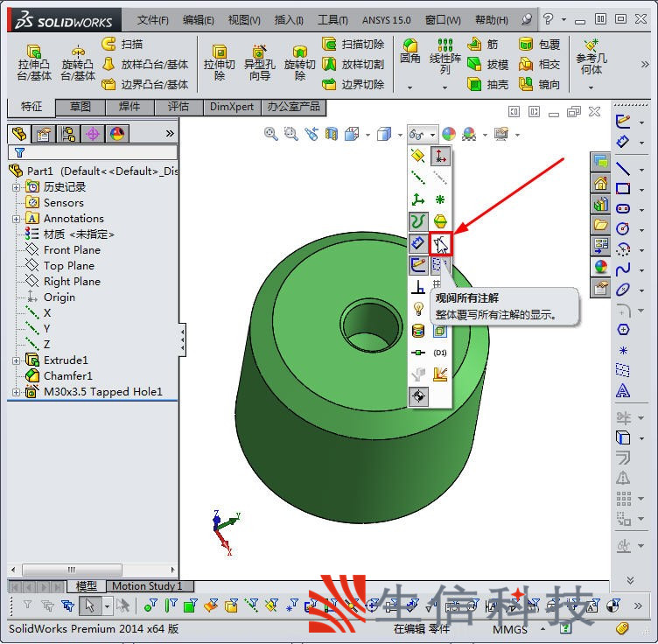This screenshot has height=644, width=658.
Task: Expand the Annotations tree node
Action: pyautogui.click(x=16, y=219)
